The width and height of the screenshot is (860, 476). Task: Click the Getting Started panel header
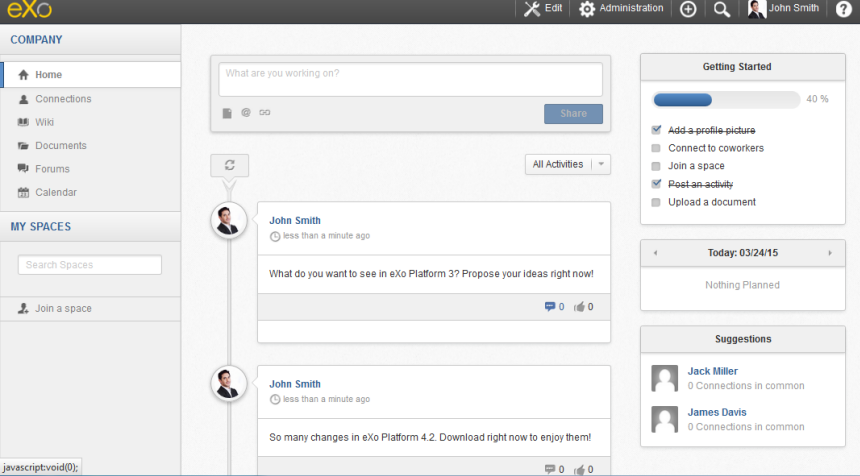743,67
